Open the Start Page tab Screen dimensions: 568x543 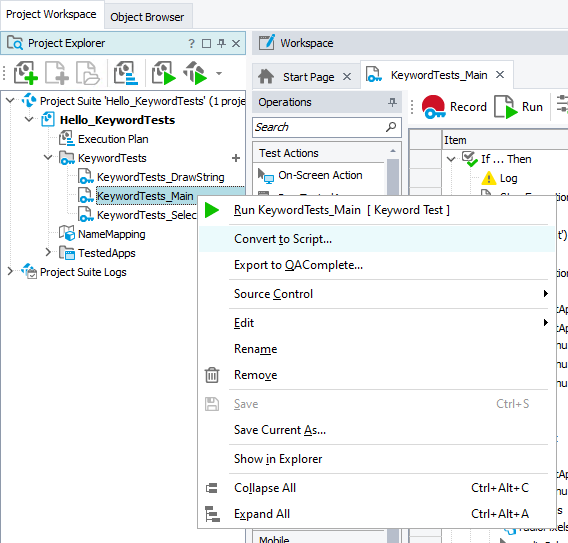[x=308, y=77]
